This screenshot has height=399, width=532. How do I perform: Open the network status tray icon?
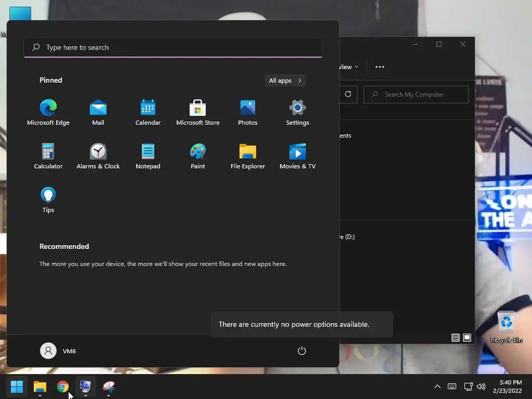pos(468,387)
